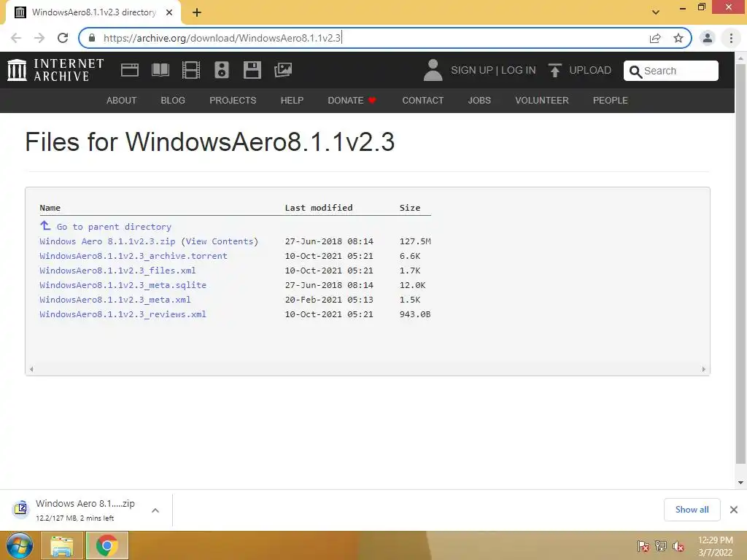Click the search magnifier icon

pyautogui.click(x=635, y=71)
